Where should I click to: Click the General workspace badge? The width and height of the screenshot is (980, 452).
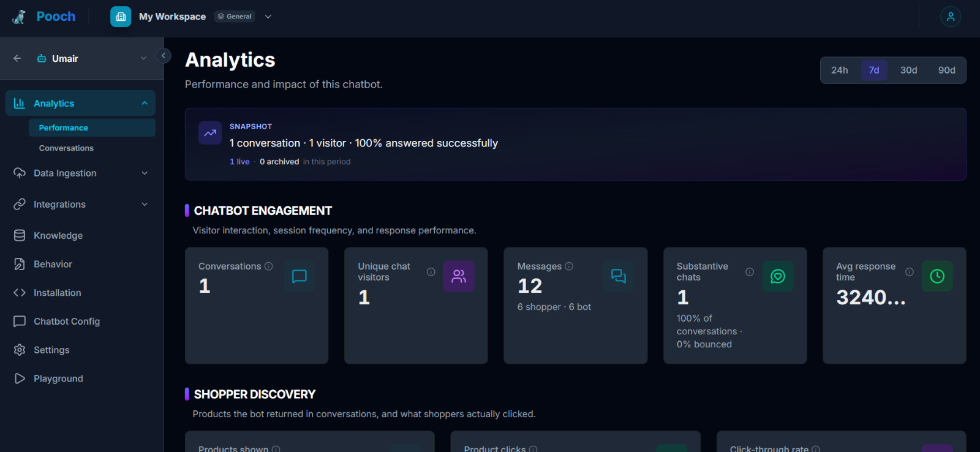coord(235,17)
